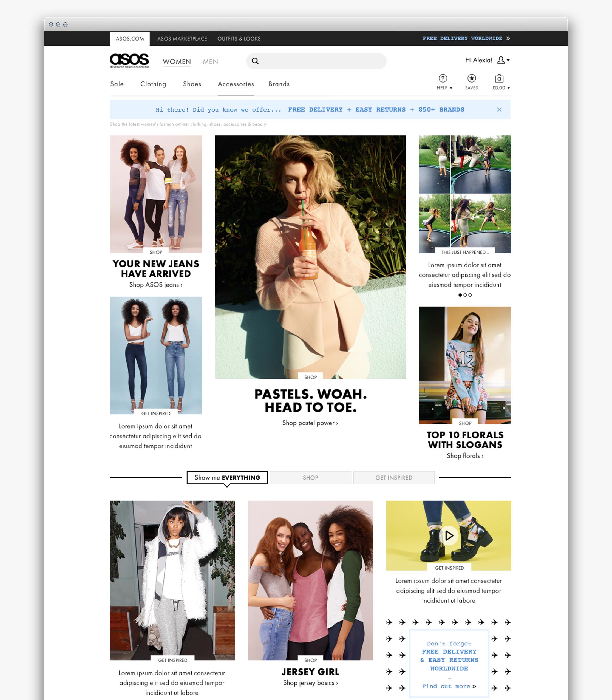Open the Sale menu
This screenshot has width=612, height=700.
[x=117, y=84]
